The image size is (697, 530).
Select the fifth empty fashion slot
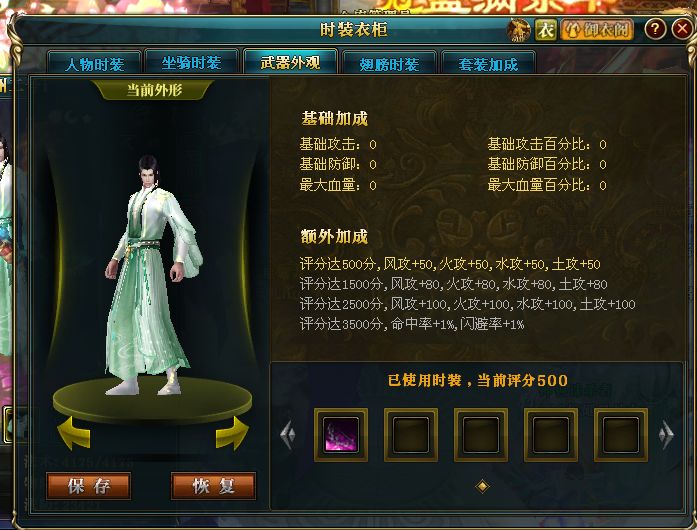[x=621, y=434]
